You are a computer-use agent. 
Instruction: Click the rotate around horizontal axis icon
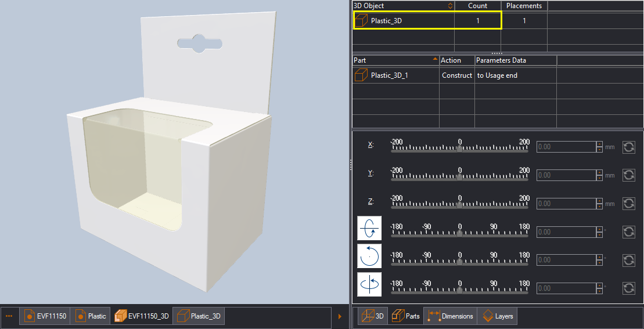[369, 228]
